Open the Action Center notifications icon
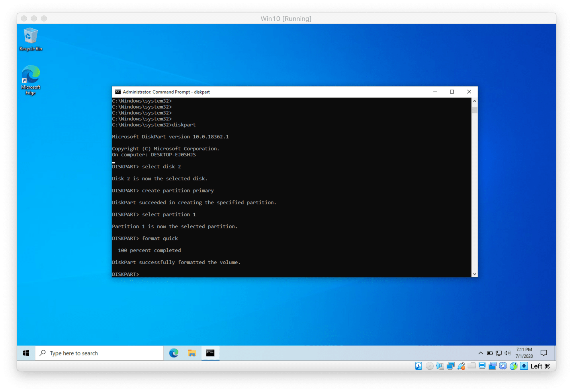Viewport: 573px width, 392px height. [543, 353]
